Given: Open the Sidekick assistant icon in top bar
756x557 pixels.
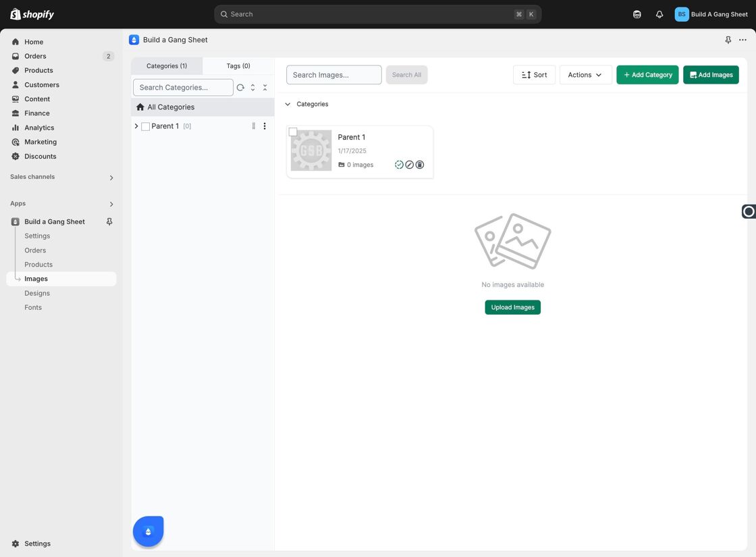Looking at the screenshot, I should click(x=637, y=14).
